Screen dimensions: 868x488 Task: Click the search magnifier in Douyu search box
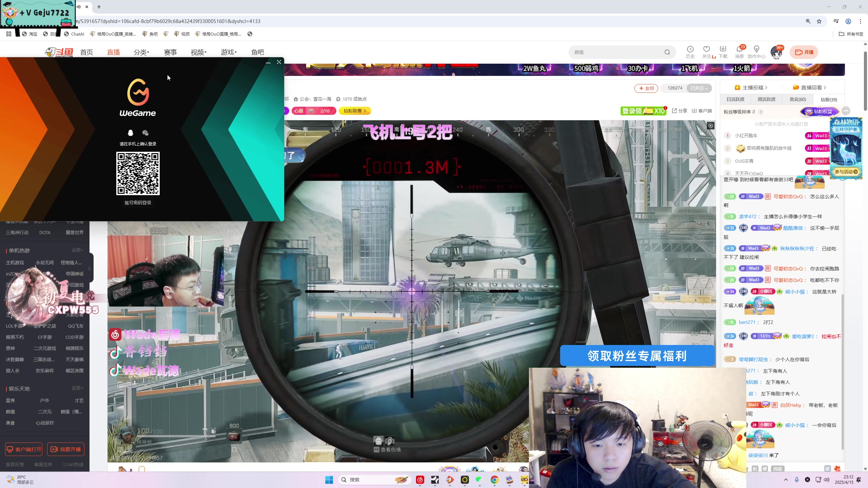click(x=667, y=52)
